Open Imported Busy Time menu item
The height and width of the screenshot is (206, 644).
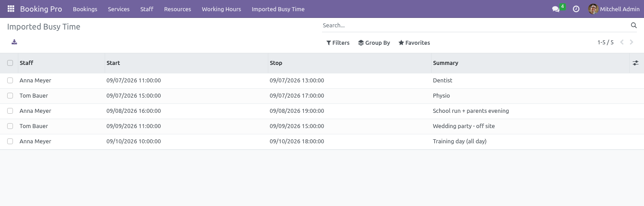pyautogui.click(x=278, y=9)
